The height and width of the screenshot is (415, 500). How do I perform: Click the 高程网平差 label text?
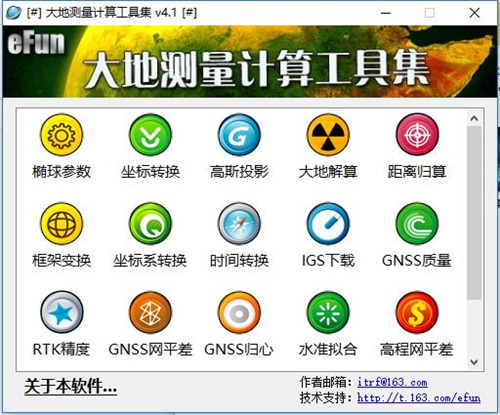coord(417,349)
